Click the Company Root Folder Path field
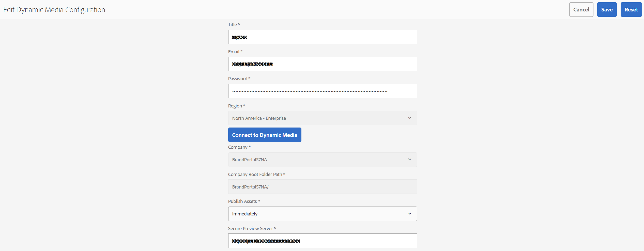644x251 pixels. (322, 187)
